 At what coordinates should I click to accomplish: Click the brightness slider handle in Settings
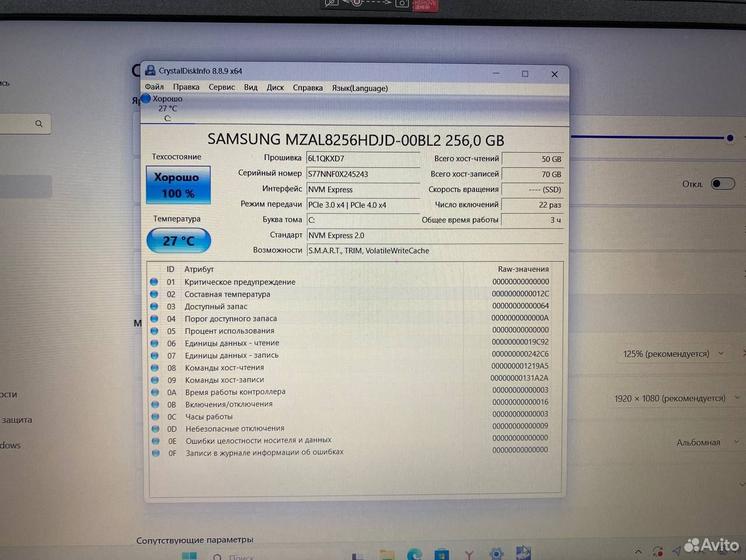coord(730,138)
